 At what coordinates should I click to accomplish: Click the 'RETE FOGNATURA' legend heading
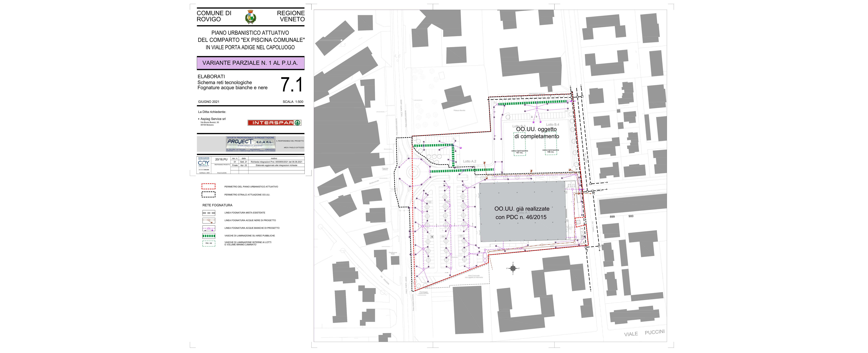[217, 205]
